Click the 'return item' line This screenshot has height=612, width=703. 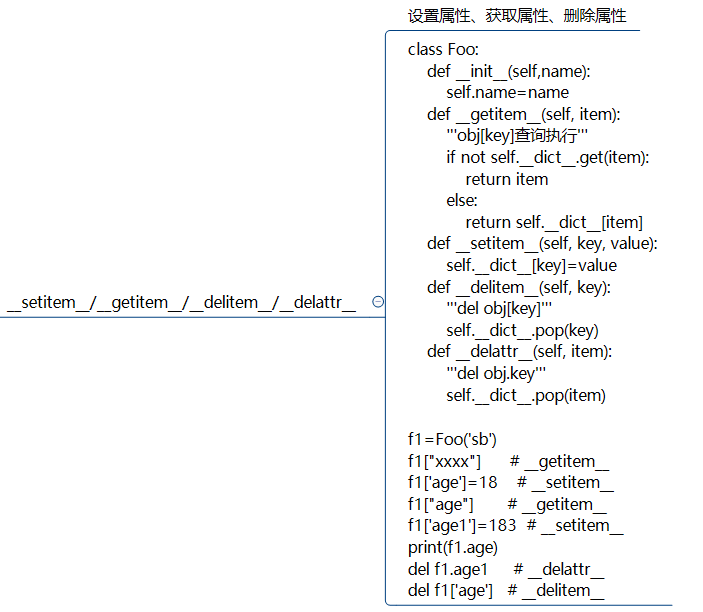click(507, 179)
